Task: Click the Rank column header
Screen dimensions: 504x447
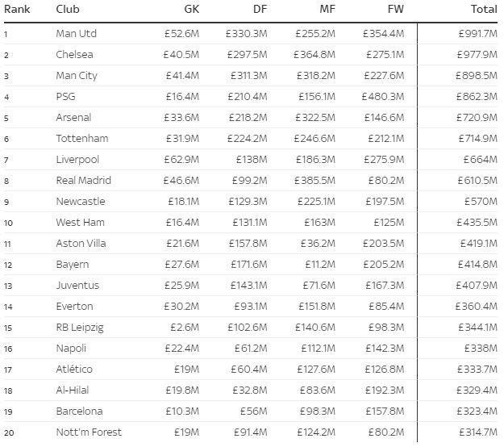Action: coord(17,9)
